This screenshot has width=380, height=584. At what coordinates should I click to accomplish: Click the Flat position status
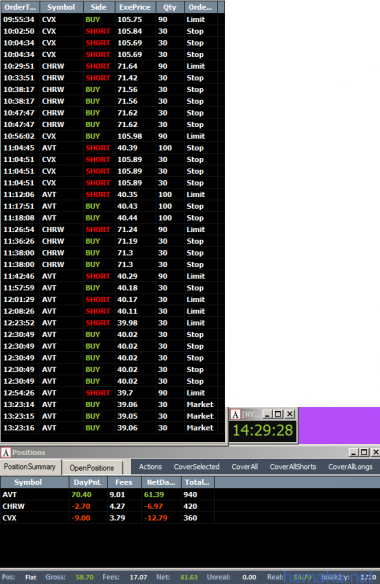pos(31,577)
